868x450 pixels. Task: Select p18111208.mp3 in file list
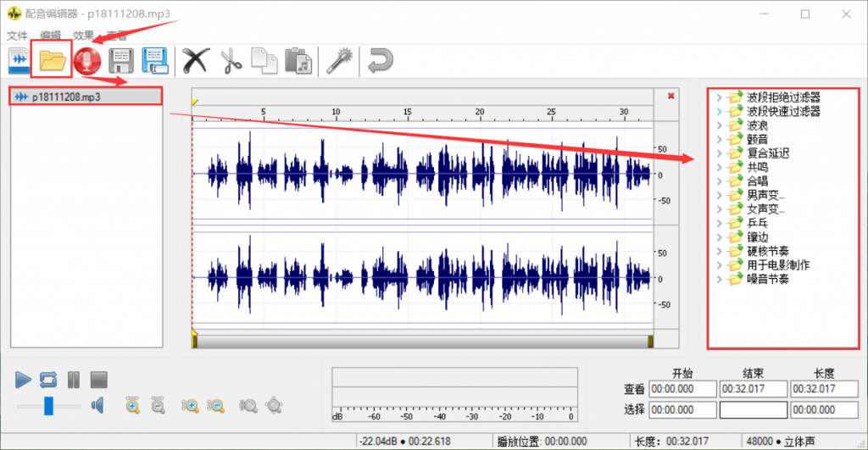click(x=86, y=97)
